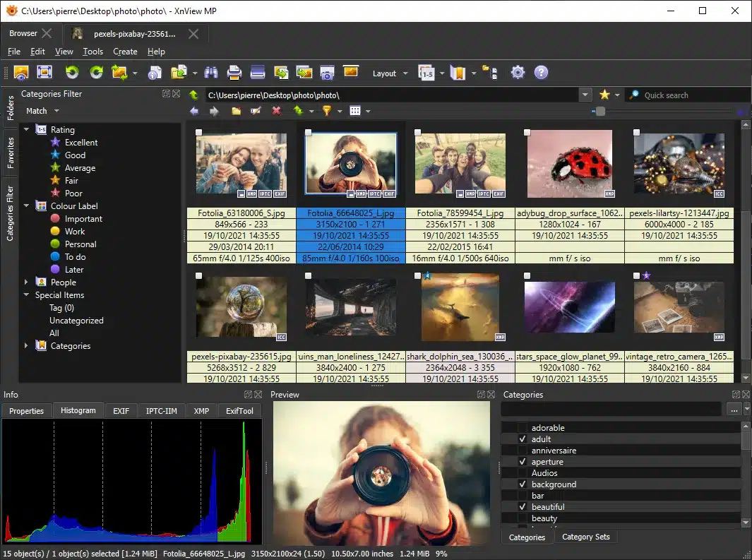
Task: Enable the beauty category checkbox
Action: click(522, 518)
